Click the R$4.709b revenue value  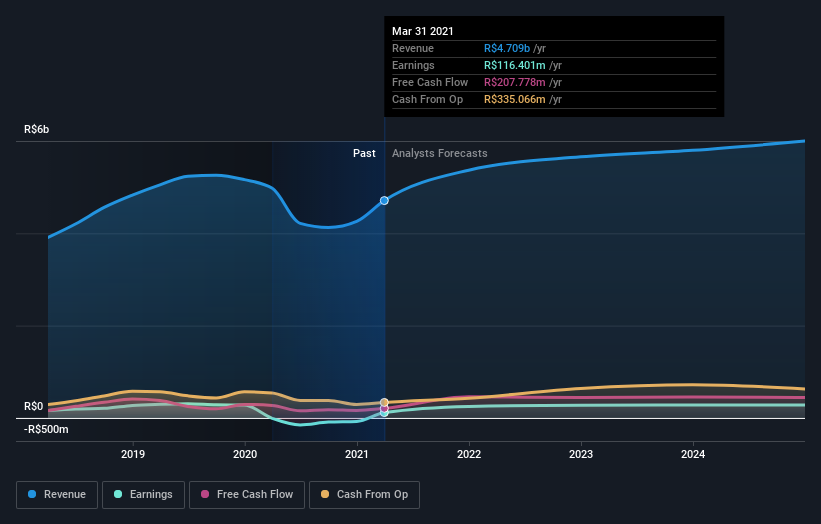[507, 48]
